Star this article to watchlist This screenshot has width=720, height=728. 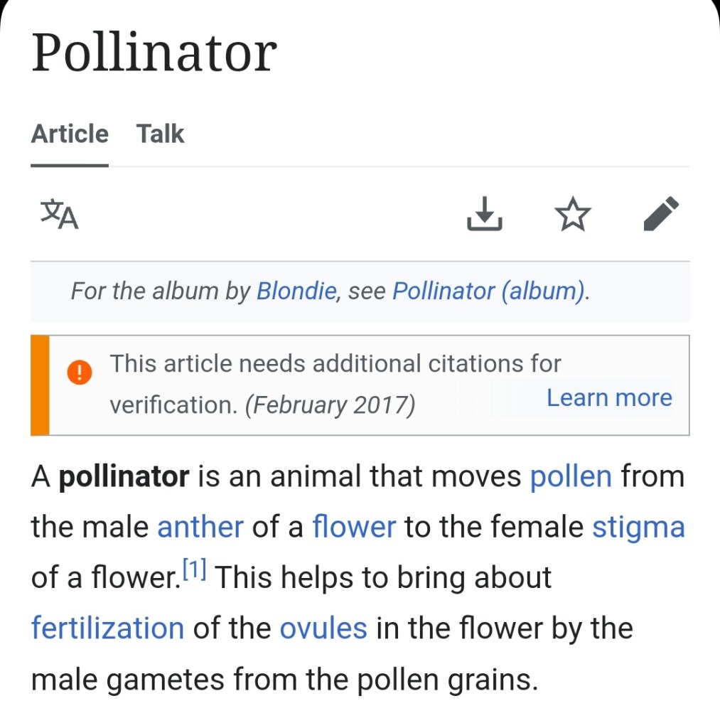(x=572, y=215)
